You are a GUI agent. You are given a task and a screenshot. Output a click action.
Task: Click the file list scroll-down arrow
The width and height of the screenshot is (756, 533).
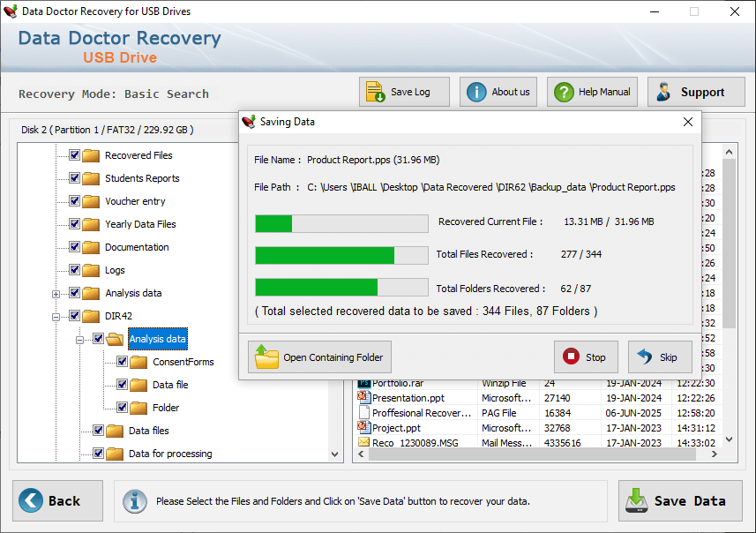(x=729, y=439)
